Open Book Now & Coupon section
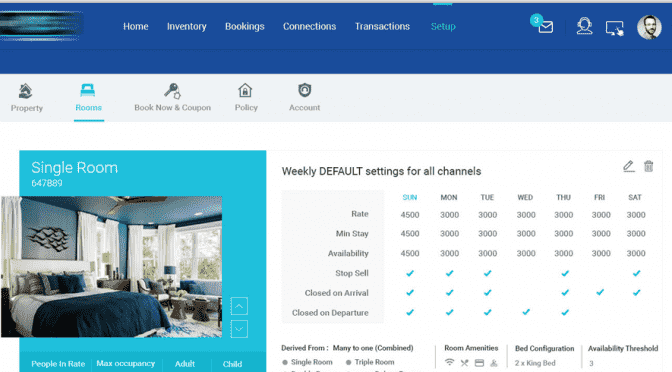Image resolution: width=672 pixels, height=372 pixels. [172, 98]
